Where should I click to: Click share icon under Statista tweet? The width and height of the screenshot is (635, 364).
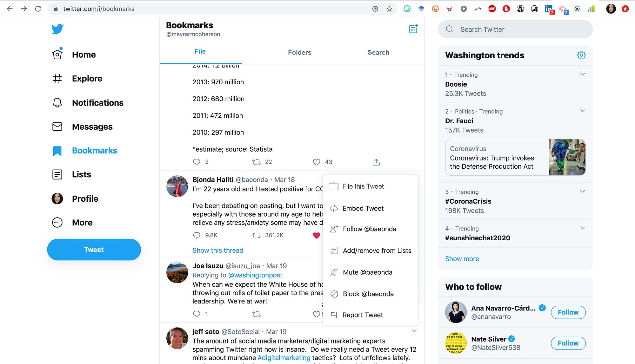point(376,162)
